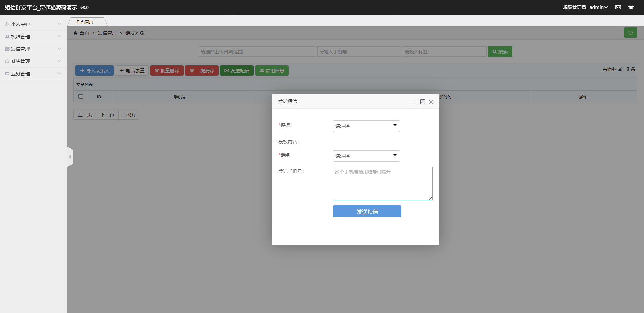Expand the 系统管理 sidebar menu
644x313 pixels.
click(34, 61)
